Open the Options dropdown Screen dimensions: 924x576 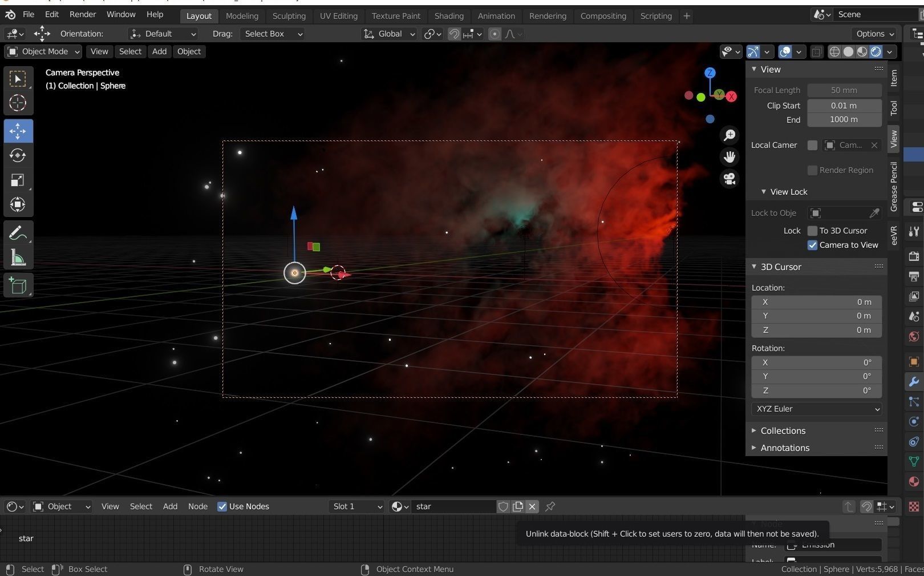pyautogui.click(x=875, y=34)
